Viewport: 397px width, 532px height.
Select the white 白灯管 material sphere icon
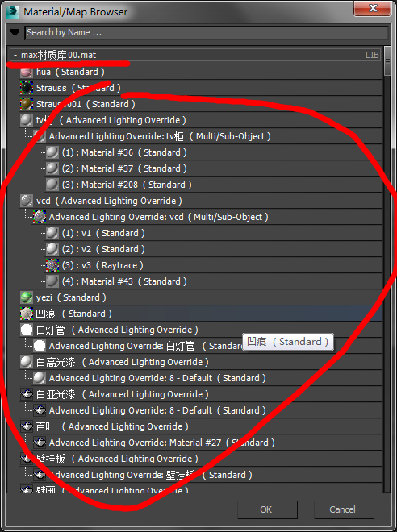[x=26, y=330]
